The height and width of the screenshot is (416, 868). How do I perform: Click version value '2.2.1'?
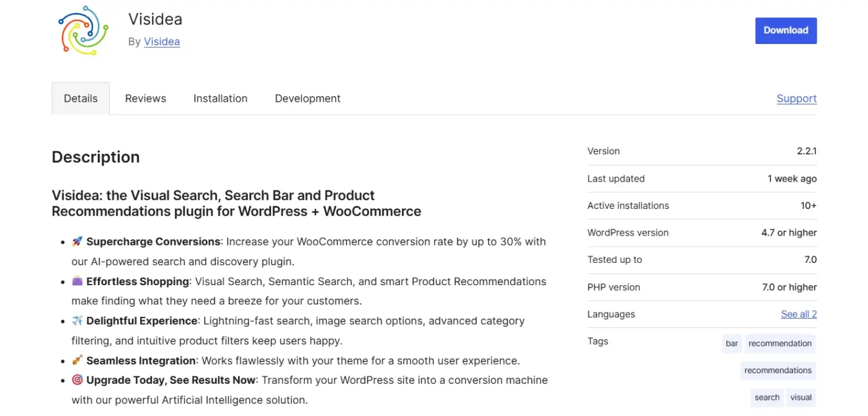807,151
